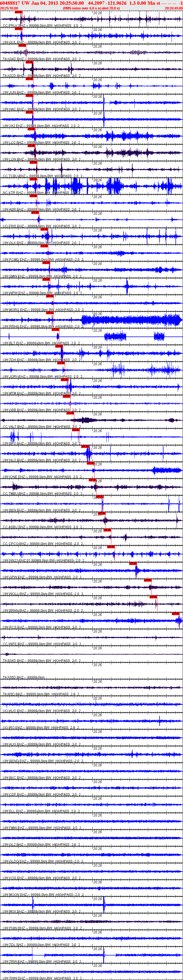Click red pick marker on UW RRHS trace

(x=50, y=313)
